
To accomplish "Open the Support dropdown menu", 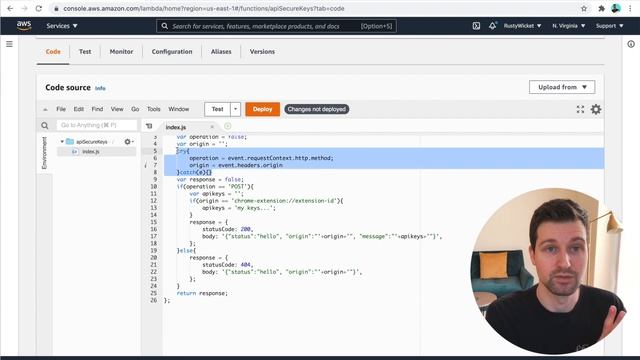I will tap(609, 26).
